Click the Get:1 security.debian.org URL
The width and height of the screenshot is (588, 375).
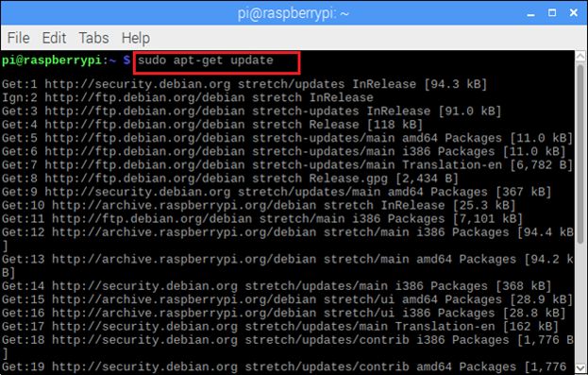coord(138,84)
